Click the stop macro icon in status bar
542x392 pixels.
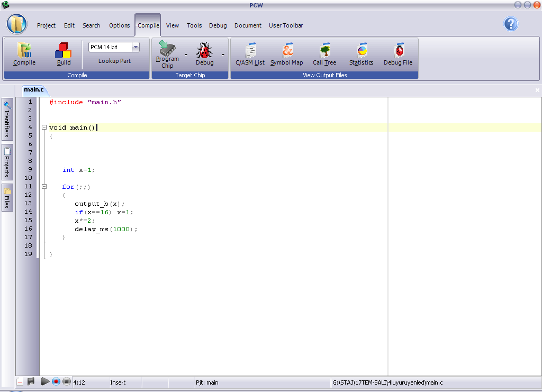pyautogui.click(x=67, y=381)
